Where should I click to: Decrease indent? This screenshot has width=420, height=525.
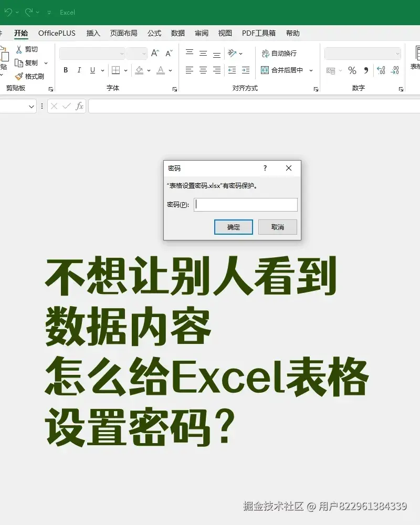[232, 70]
